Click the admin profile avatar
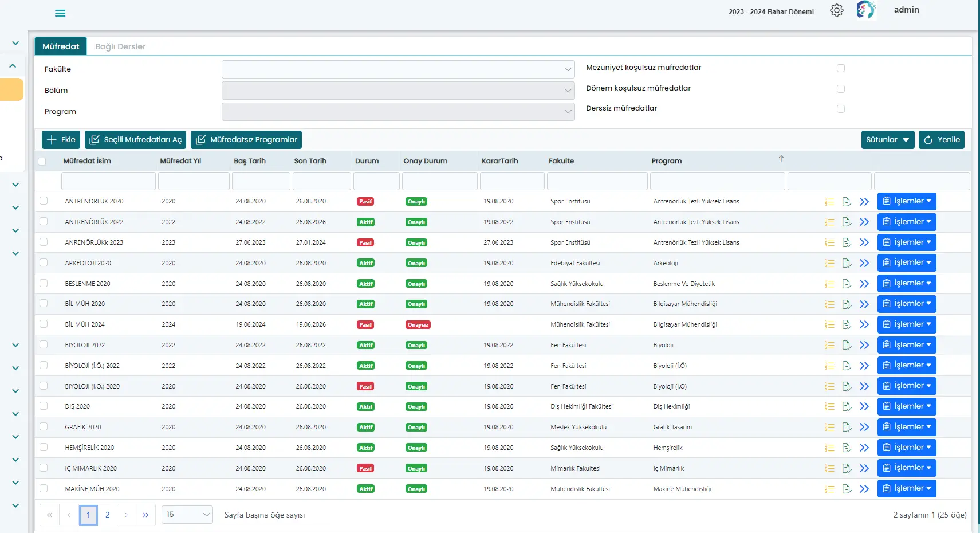Viewport: 980px width, 533px height. pyautogui.click(x=866, y=10)
